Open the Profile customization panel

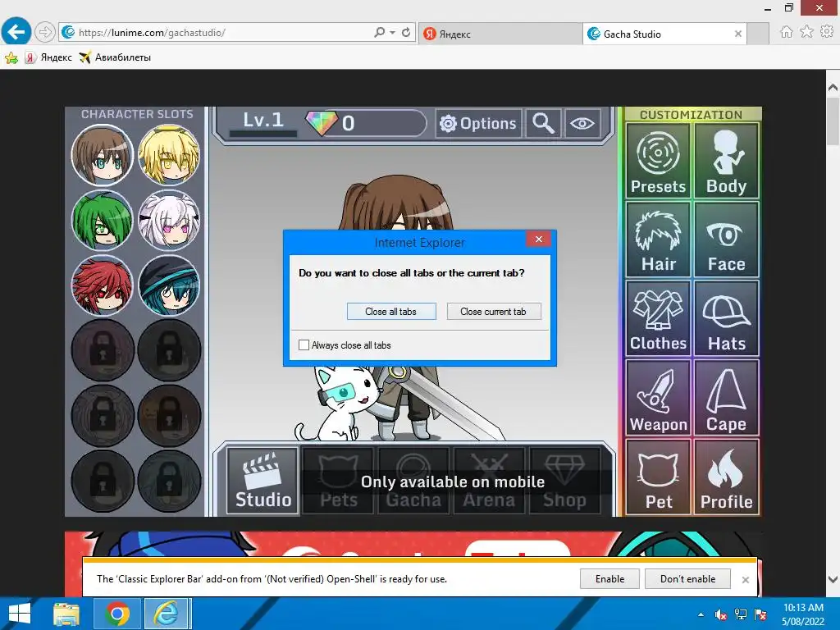tap(727, 477)
